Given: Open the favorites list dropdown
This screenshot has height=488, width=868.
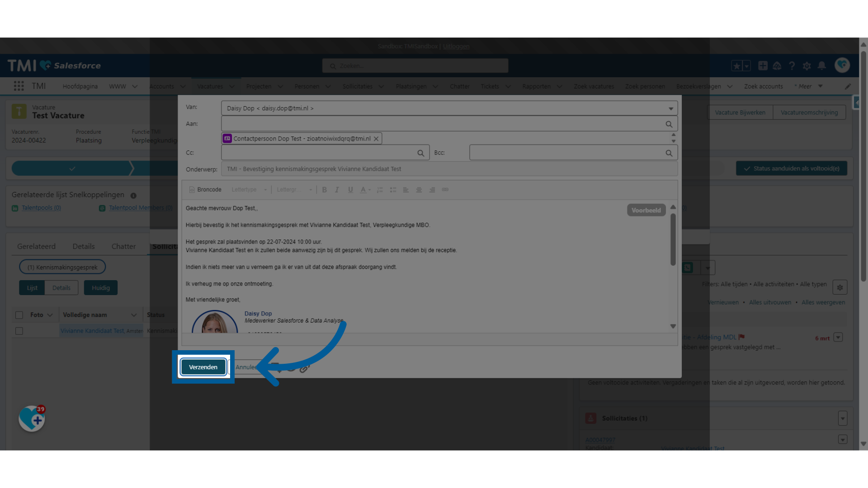Looking at the screenshot, I should (746, 66).
